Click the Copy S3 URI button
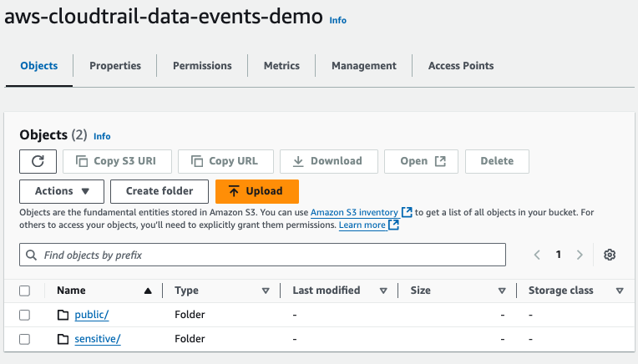 pos(117,161)
